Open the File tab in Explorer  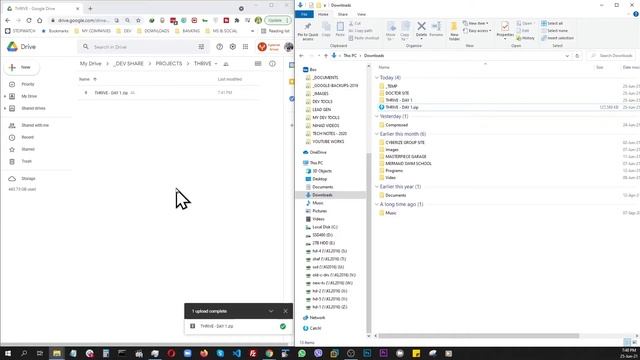point(304,14)
